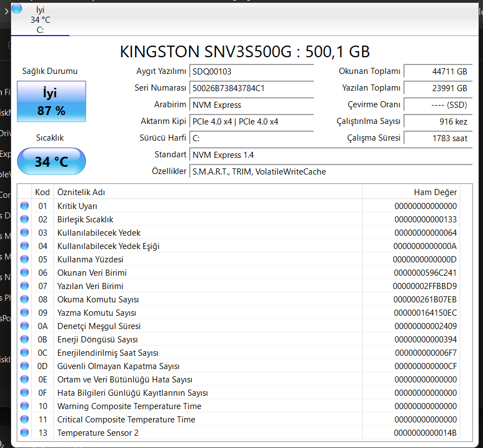The height and width of the screenshot is (448, 483).
Task: Select the Hata Bilgileri Günlüğü Kayıtlarının Sayısı row
Action: (239, 392)
